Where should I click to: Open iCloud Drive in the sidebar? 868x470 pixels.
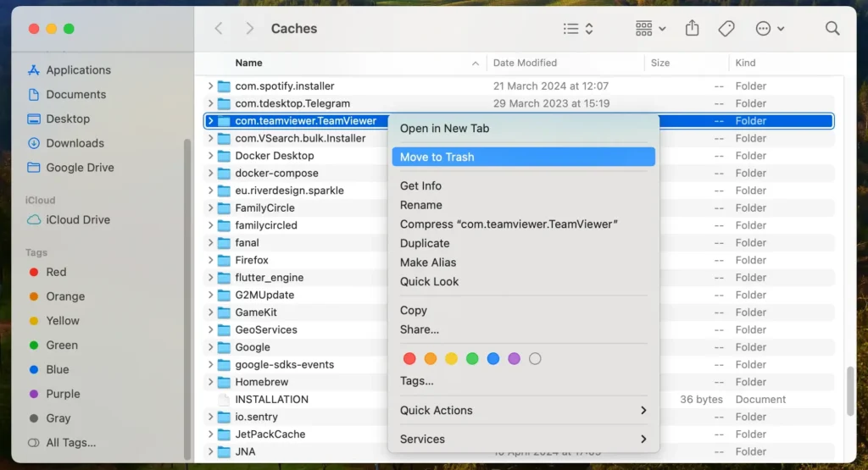click(x=69, y=220)
